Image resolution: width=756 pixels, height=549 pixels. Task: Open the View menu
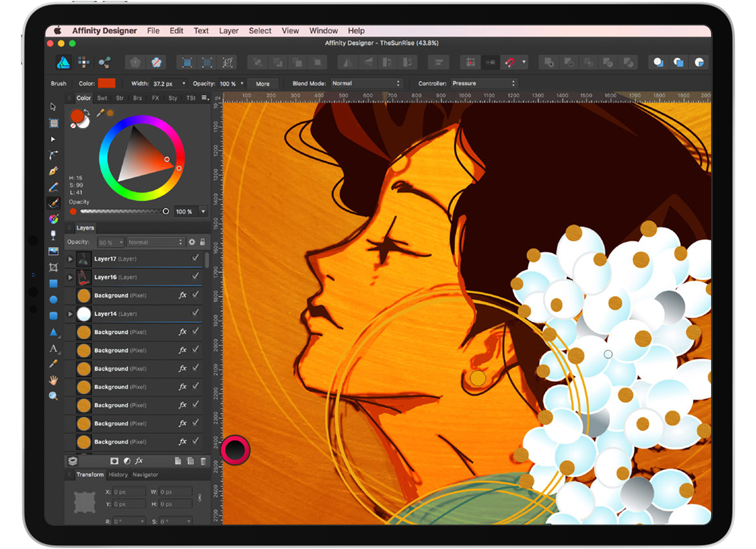[290, 31]
